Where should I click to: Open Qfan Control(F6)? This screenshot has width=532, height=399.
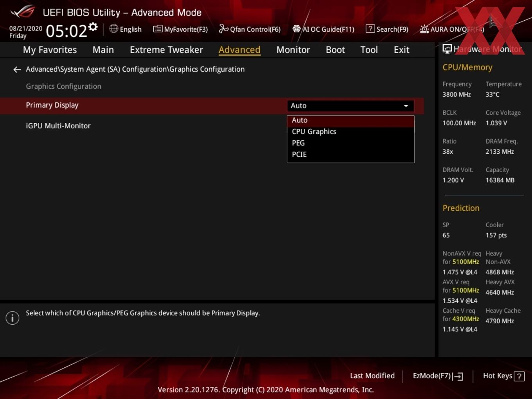[x=250, y=29]
